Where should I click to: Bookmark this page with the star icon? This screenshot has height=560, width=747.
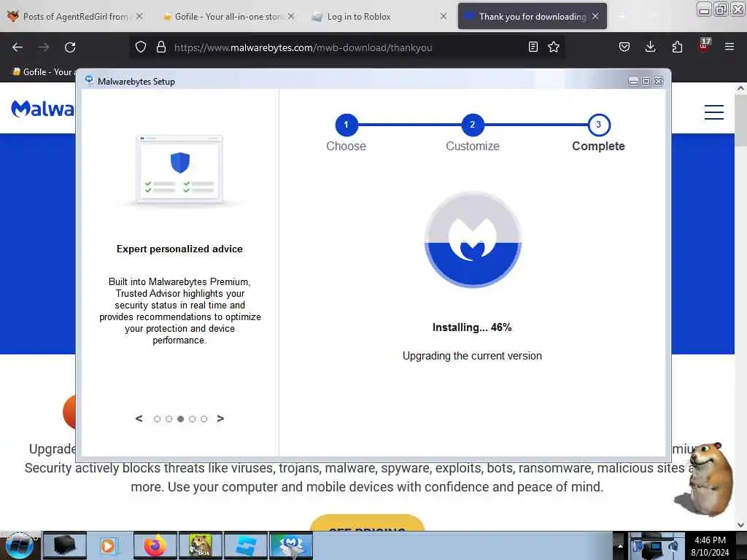coord(554,47)
